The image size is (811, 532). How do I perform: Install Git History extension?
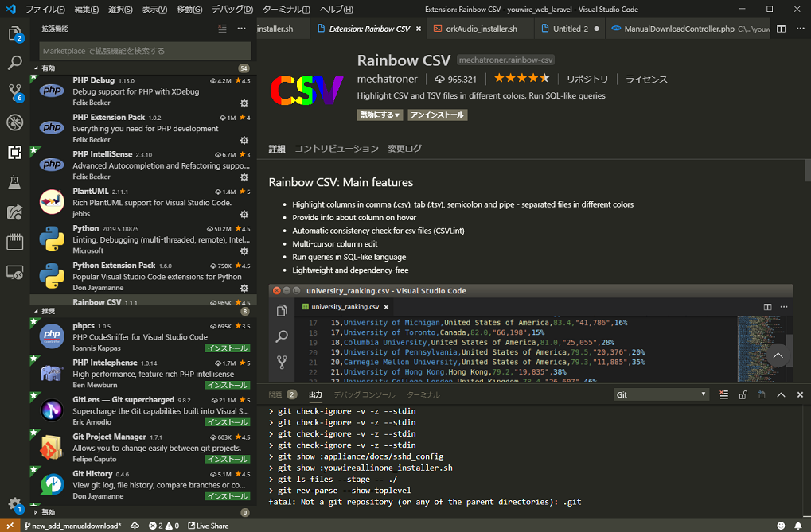click(x=228, y=496)
